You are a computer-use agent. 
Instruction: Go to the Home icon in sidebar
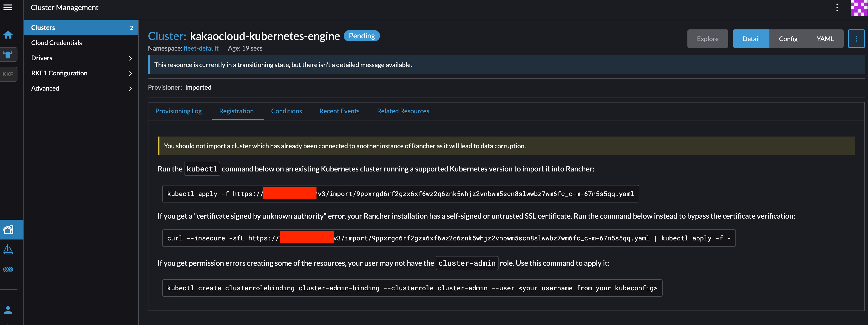pos(8,35)
